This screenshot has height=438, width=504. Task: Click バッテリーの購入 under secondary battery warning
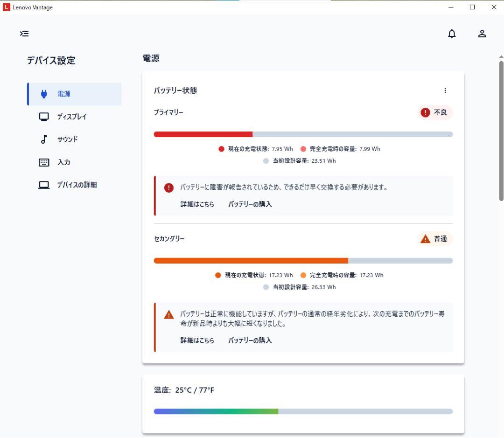click(x=250, y=341)
